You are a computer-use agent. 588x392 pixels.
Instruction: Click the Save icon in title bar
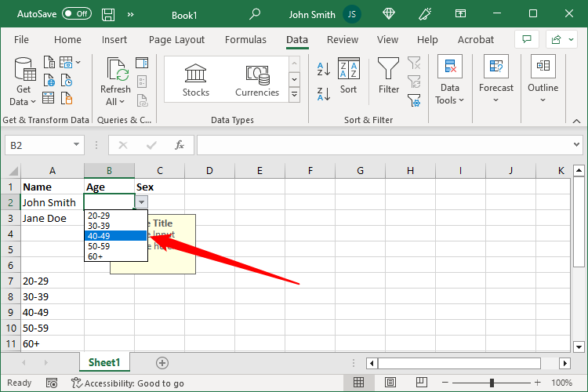(109, 14)
